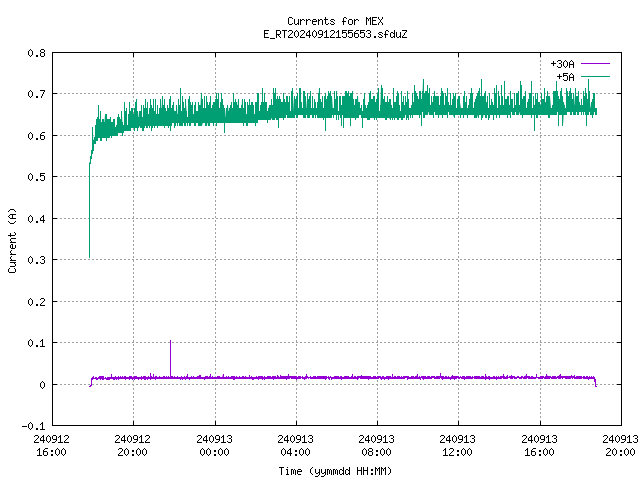This screenshot has width=640, height=480.
Task: Click the 240913 04:00 x-axis tick label
Action: (x=296, y=446)
